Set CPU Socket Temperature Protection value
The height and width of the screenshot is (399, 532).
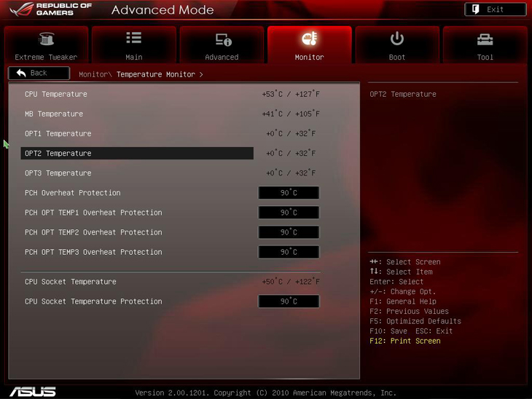pyautogui.click(x=289, y=301)
